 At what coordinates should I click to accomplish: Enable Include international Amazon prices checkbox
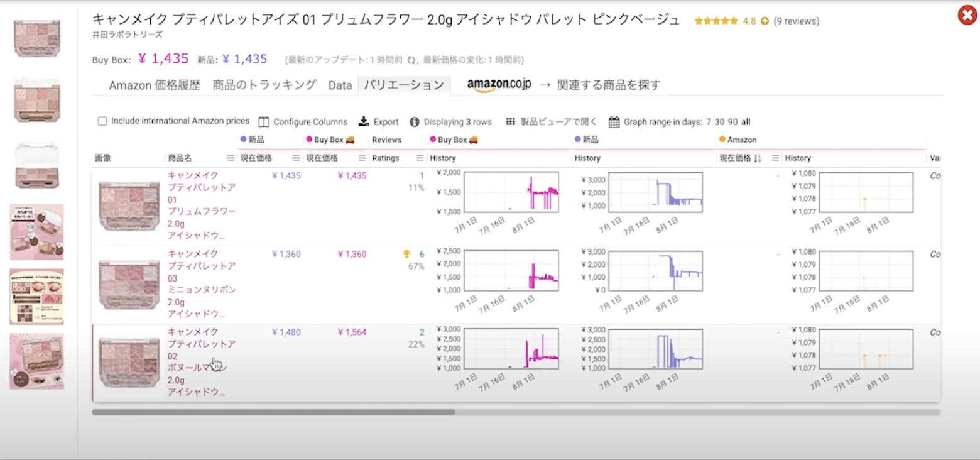click(x=102, y=121)
